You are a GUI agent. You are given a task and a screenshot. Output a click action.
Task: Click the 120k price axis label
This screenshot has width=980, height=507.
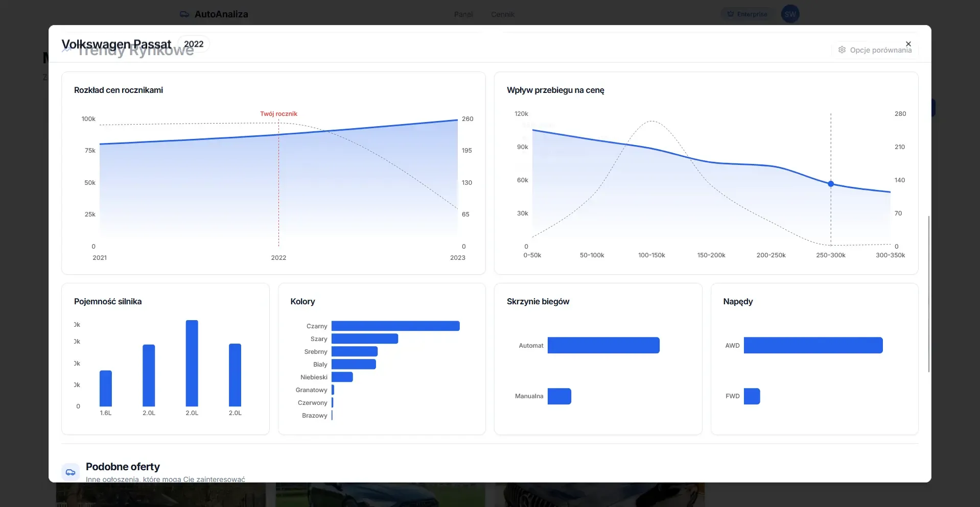click(521, 114)
